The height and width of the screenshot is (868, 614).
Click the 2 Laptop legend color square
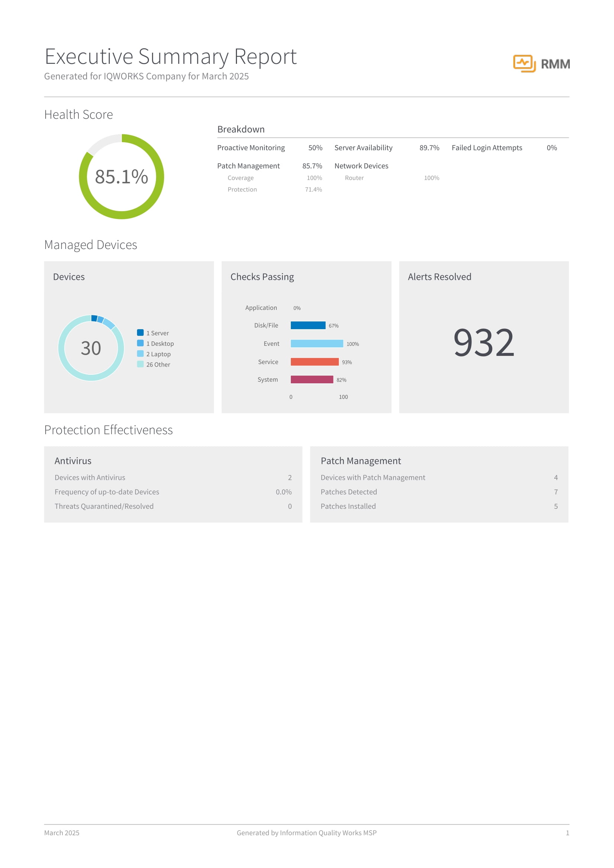[140, 354]
